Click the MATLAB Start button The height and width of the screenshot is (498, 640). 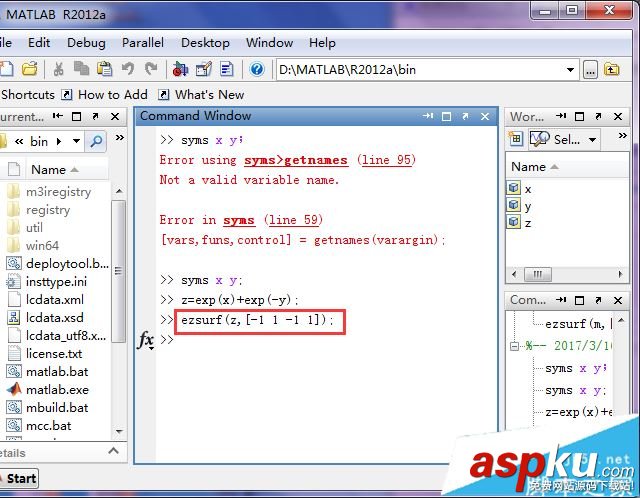[x=19, y=478]
